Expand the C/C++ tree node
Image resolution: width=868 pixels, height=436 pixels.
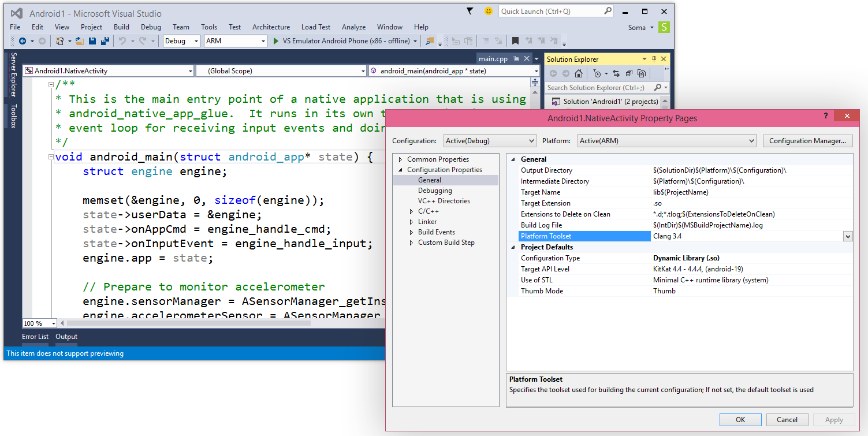(411, 211)
